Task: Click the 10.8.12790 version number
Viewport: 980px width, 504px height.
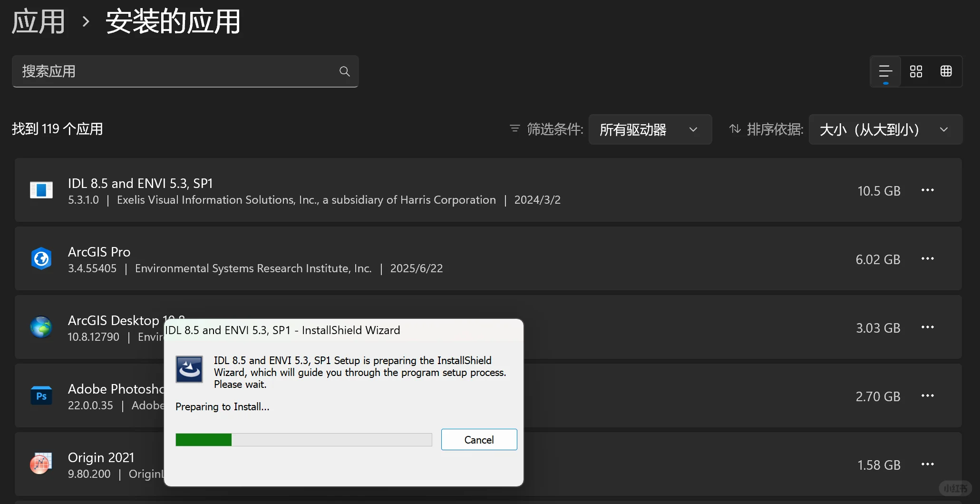Action: (93, 337)
